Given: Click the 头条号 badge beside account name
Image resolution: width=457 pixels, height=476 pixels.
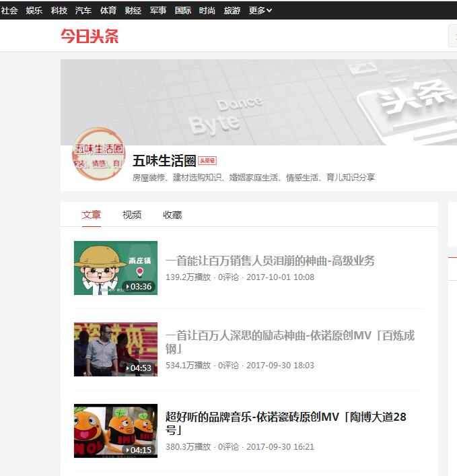Looking at the screenshot, I should pyautogui.click(x=207, y=161).
